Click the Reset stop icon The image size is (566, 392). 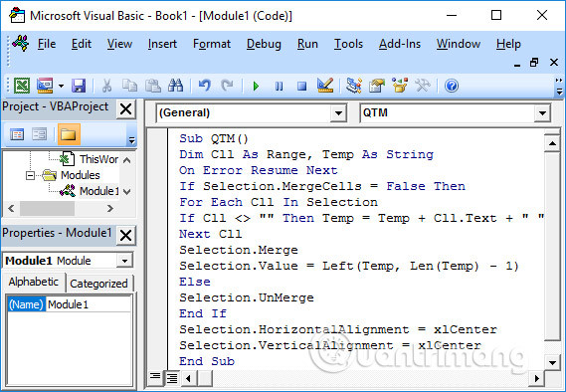point(301,86)
